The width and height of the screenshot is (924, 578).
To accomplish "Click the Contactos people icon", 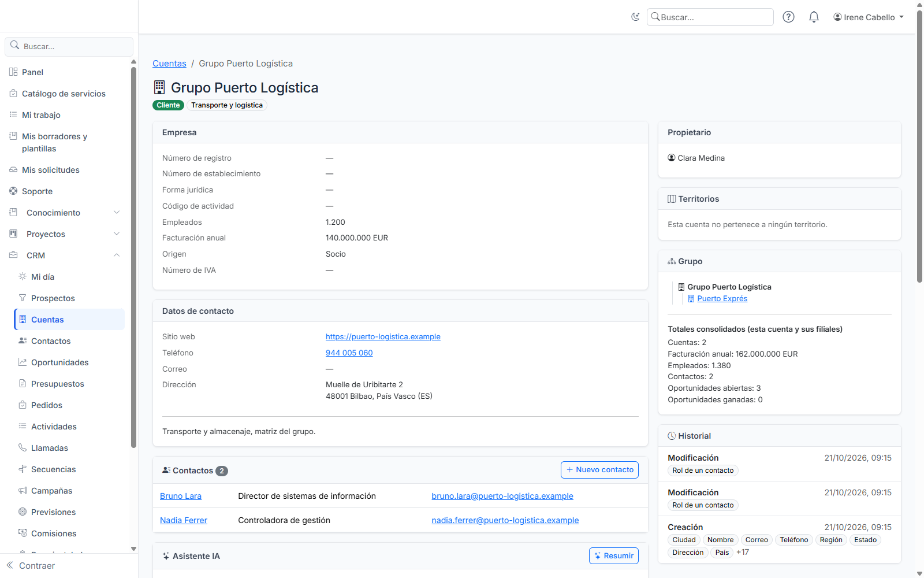I will coord(23,341).
